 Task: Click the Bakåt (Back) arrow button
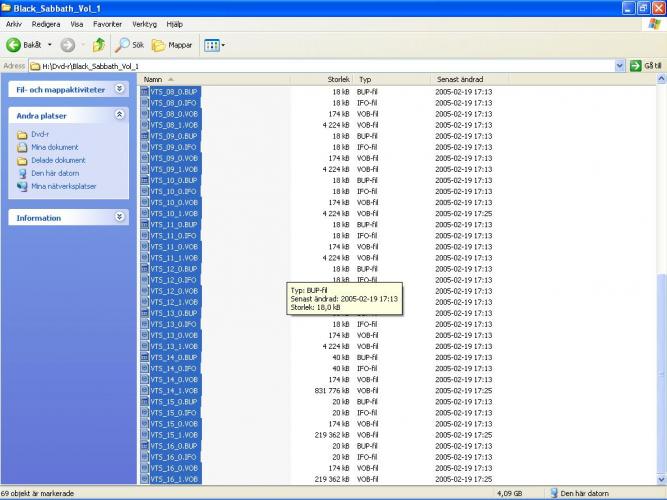click(24, 45)
